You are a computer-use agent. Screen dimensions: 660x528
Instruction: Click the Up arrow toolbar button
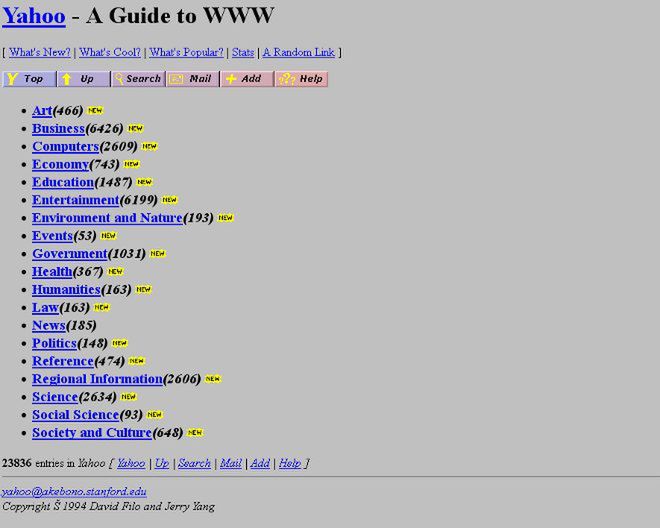(83, 79)
